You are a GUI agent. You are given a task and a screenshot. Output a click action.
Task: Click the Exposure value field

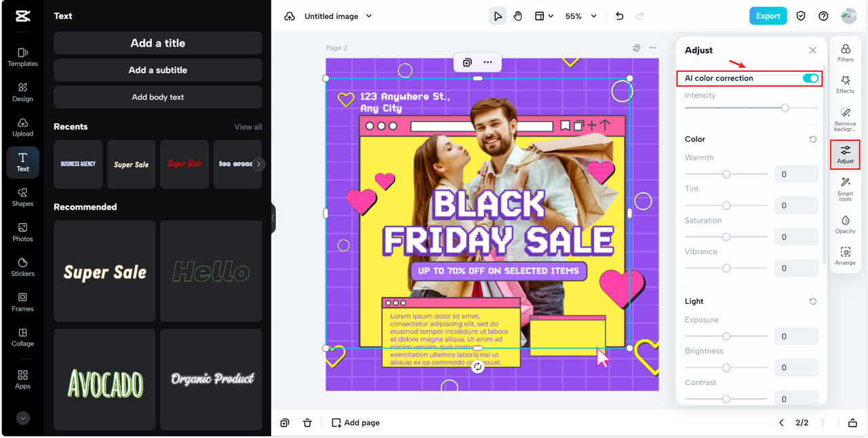pyautogui.click(x=797, y=336)
